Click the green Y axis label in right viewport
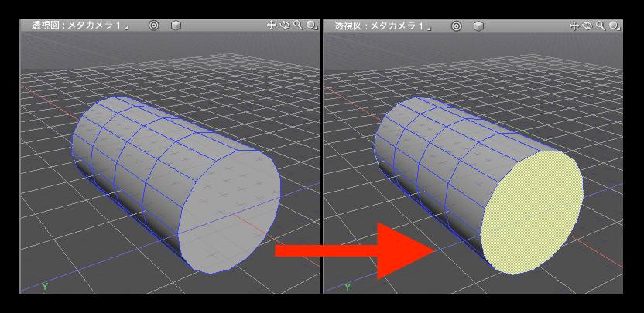Viewport: 644px width, 313px height. click(347, 287)
